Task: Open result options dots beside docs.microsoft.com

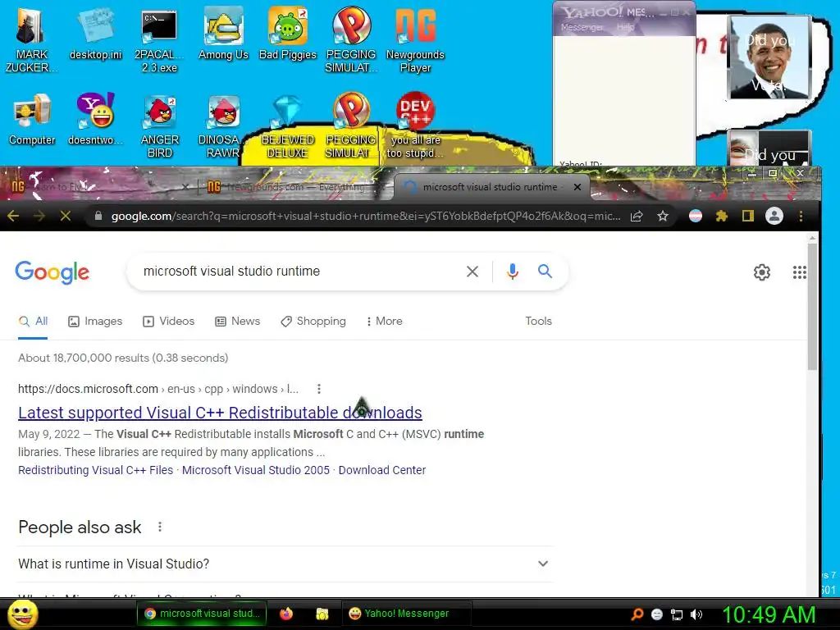Action: (319, 389)
